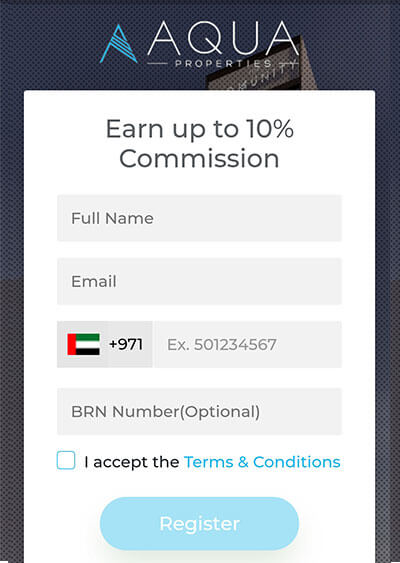Image resolution: width=400 pixels, height=563 pixels.
Task: Click the blue Aqua triangle logo icon
Action: click(118, 44)
